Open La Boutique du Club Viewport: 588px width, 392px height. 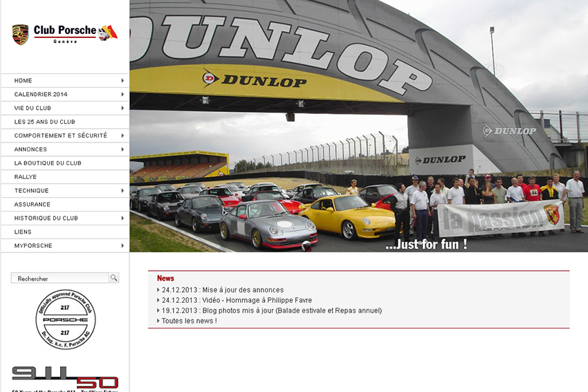point(48,163)
